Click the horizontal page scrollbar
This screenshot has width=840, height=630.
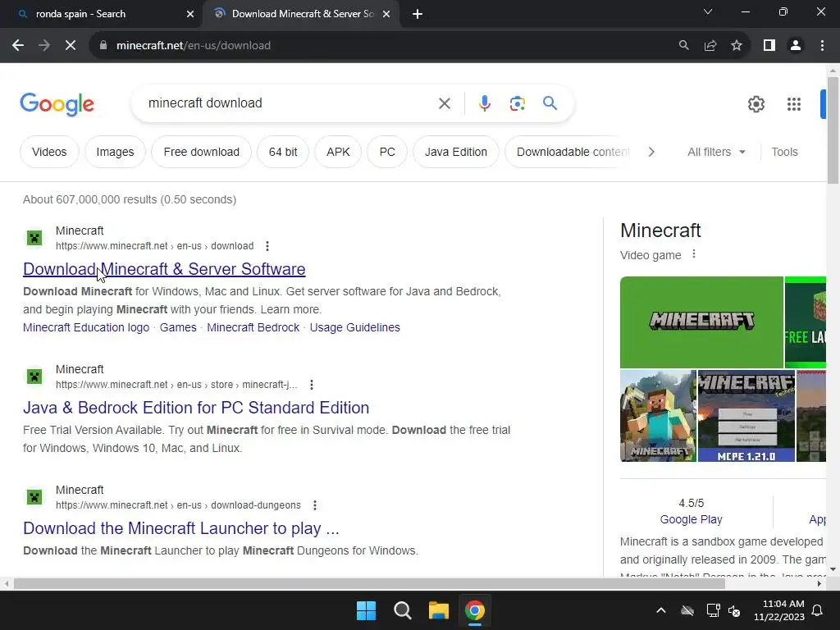point(369,584)
